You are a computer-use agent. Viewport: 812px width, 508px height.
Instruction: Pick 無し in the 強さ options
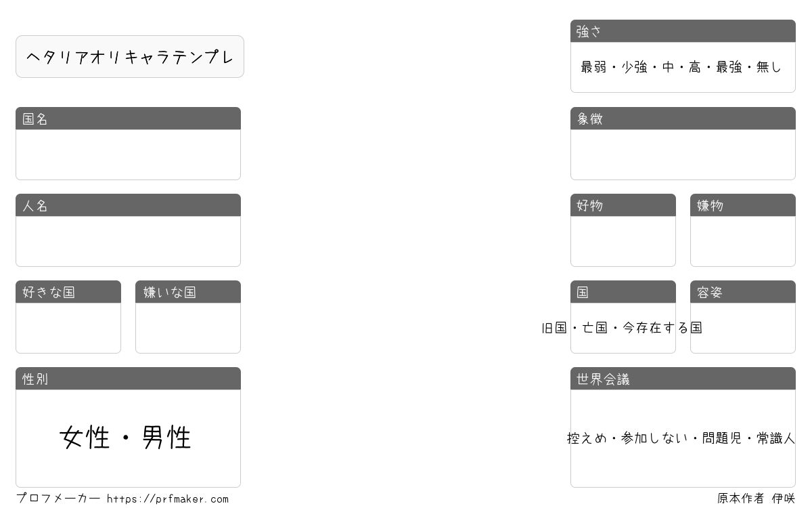click(x=769, y=67)
